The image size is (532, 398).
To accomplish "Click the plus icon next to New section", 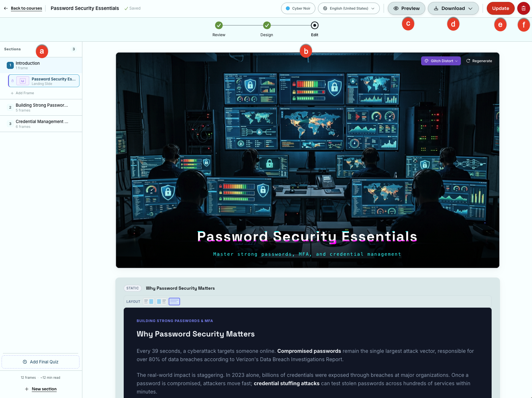I will 27,389.
